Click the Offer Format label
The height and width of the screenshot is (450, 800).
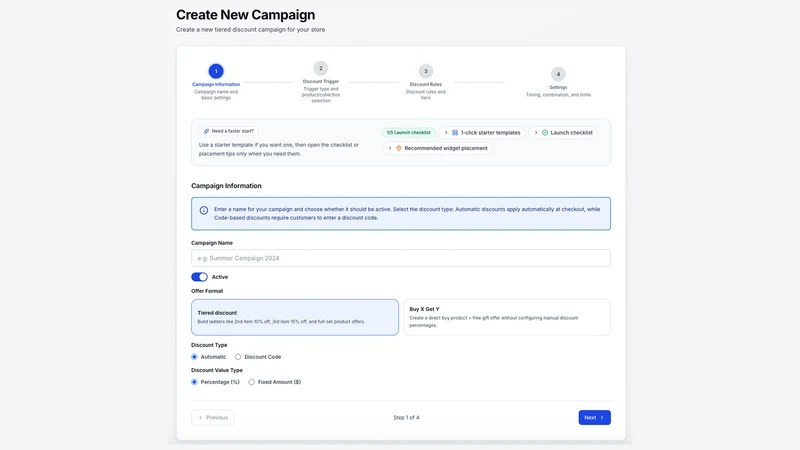207,291
